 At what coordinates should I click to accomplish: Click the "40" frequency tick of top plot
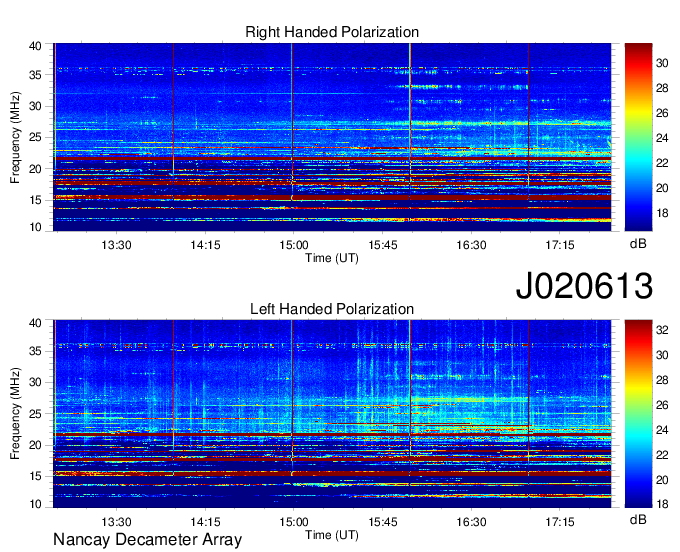pos(36,46)
